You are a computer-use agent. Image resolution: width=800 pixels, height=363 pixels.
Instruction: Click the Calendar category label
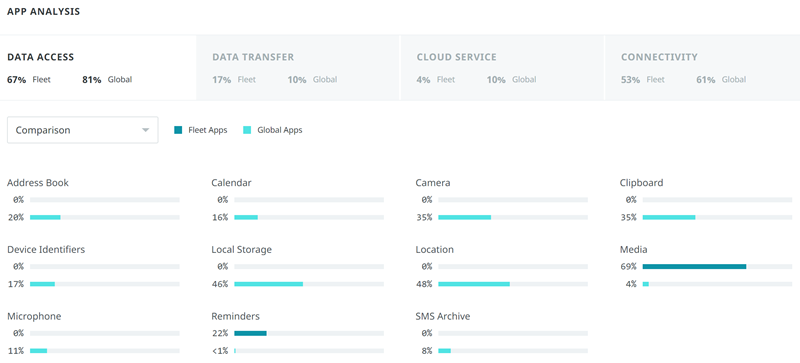(x=231, y=183)
